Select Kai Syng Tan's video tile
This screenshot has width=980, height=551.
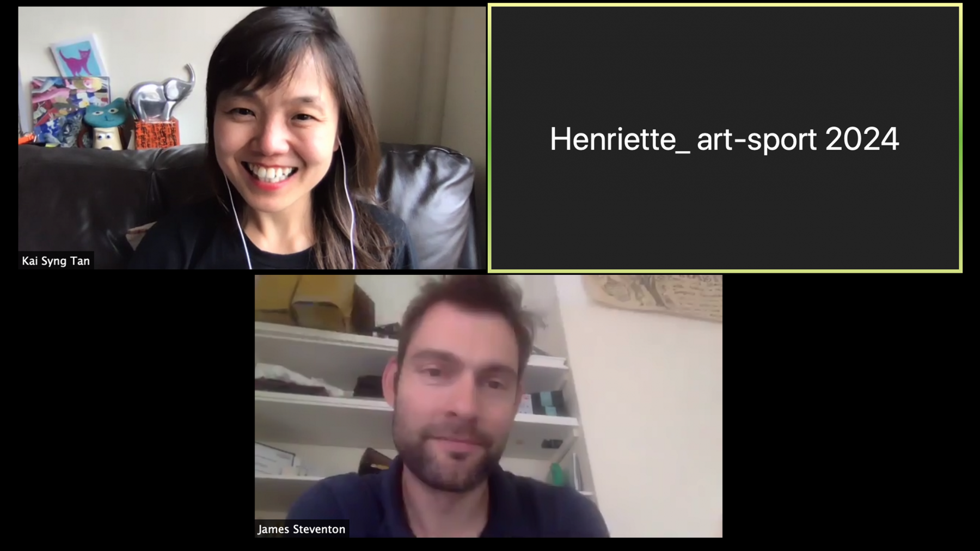(252, 138)
